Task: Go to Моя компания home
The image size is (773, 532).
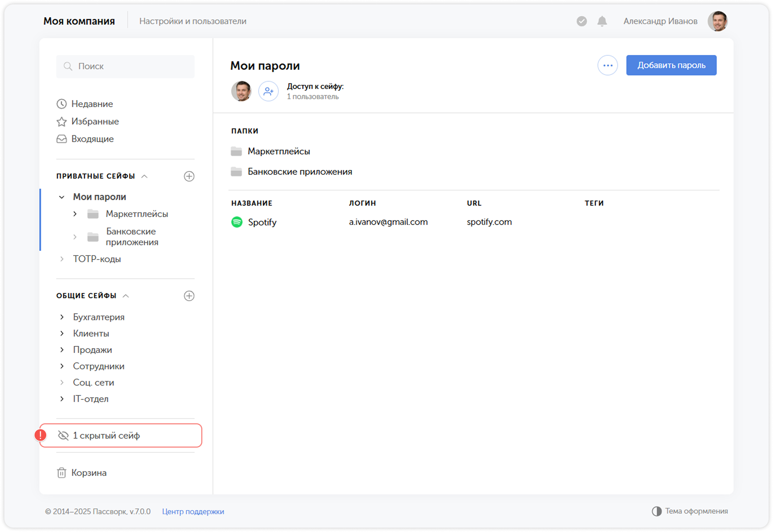Action: click(x=79, y=21)
